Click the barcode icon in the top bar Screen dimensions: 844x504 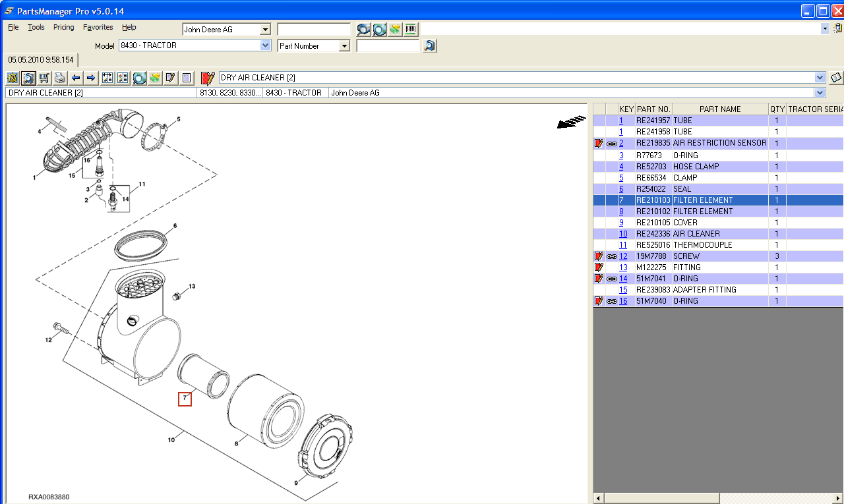(411, 29)
